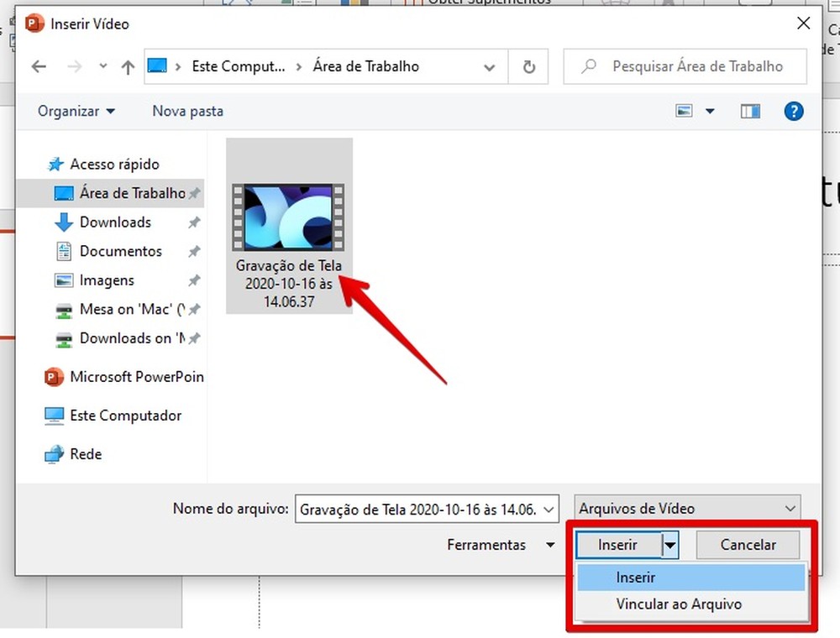Change the file view layout icon
The height and width of the screenshot is (638, 840).
(x=684, y=111)
